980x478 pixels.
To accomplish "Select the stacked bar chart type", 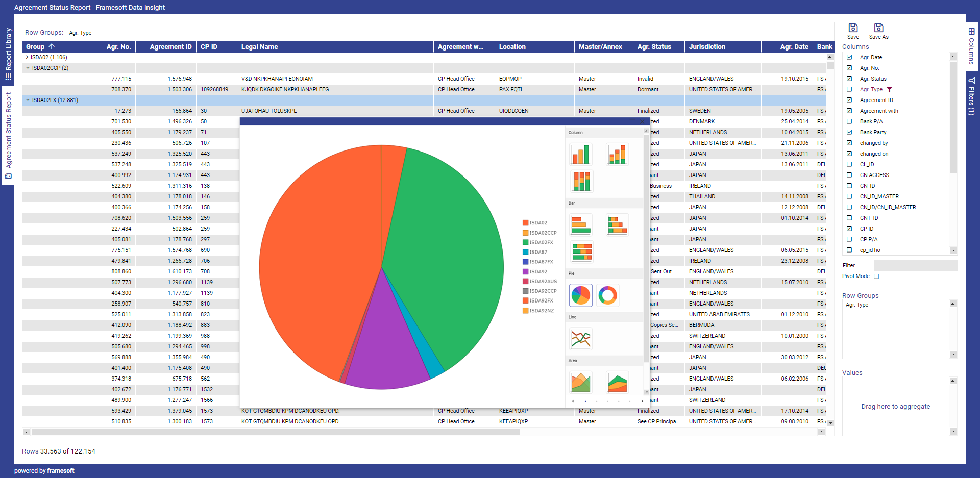I will click(617, 224).
